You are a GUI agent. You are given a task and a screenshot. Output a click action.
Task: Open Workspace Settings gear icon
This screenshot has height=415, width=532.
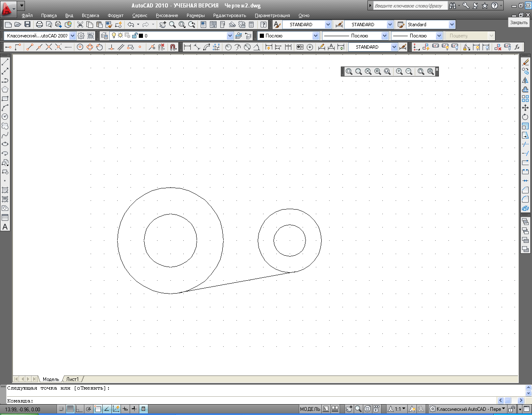click(x=81, y=36)
